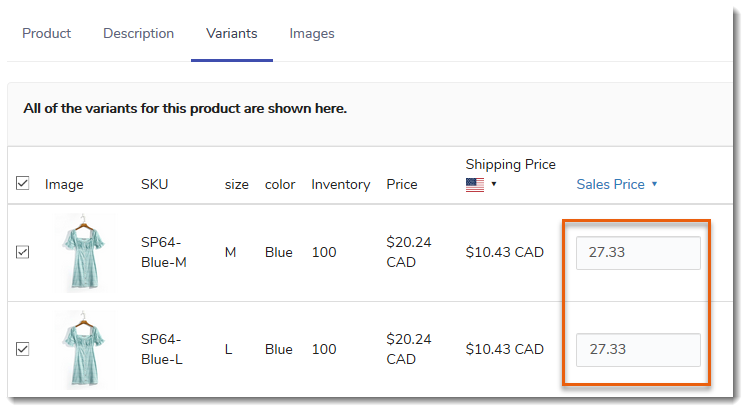Toggle the select-all variants checkbox
Image resolution: width=748 pixels, height=412 pixels.
[22, 183]
